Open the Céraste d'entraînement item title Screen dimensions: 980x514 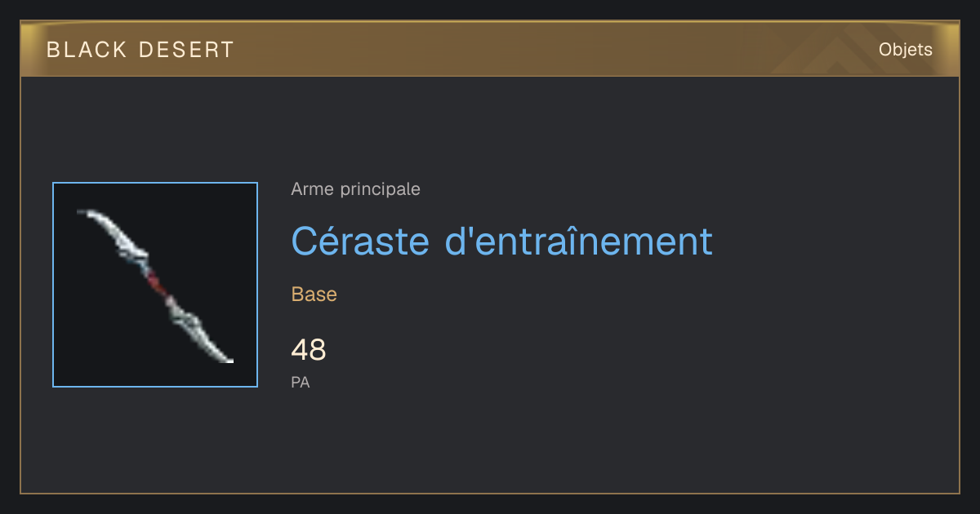501,241
